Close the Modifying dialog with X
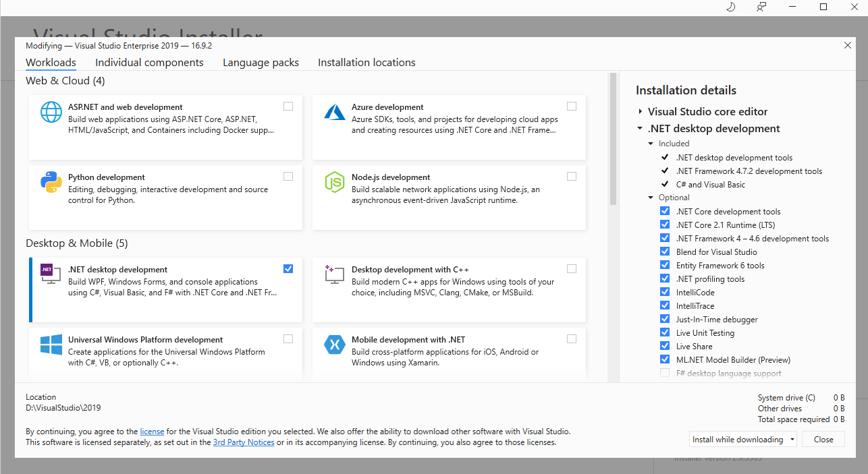This screenshot has height=474, width=868. tap(848, 45)
